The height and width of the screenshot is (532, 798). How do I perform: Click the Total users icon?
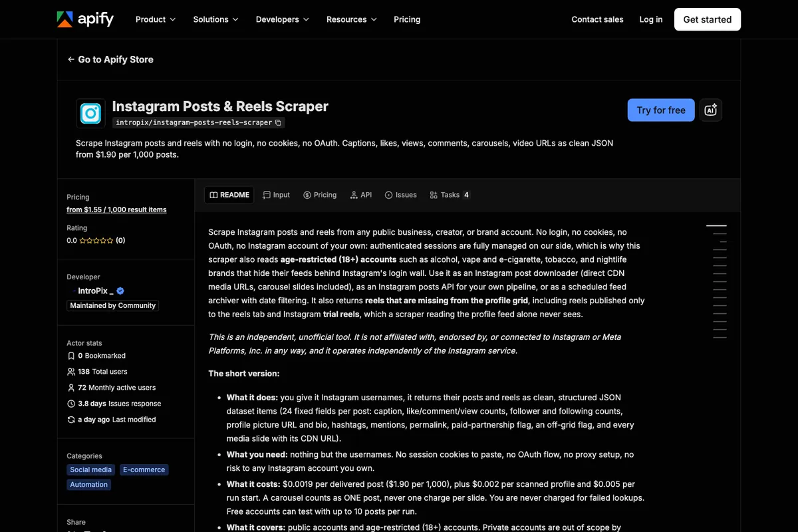click(71, 372)
